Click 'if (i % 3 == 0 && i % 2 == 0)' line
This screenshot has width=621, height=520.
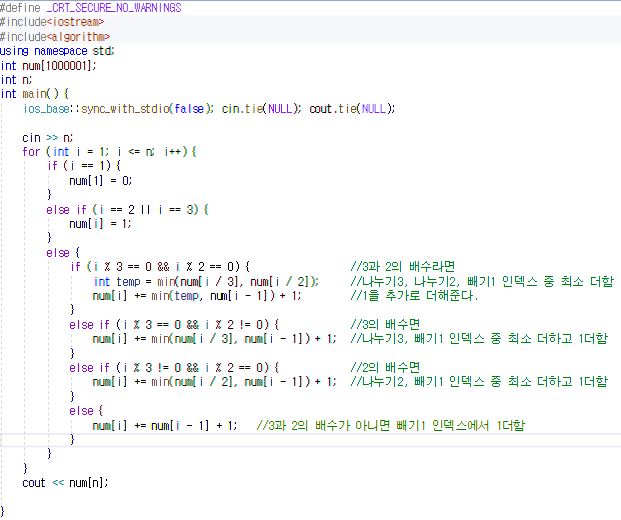[x=160, y=267]
